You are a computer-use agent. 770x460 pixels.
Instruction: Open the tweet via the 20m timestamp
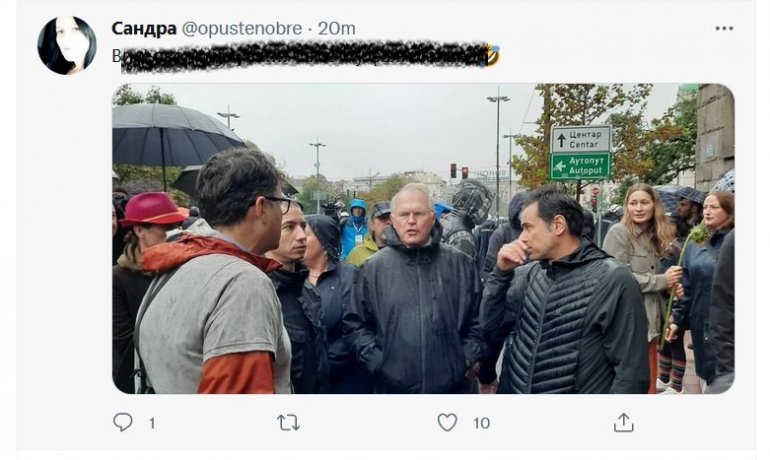[x=336, y=28]
